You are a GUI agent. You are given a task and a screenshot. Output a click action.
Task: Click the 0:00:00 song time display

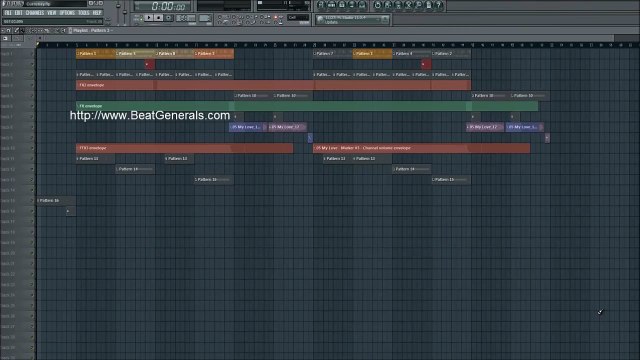click(x=166, y=6)
